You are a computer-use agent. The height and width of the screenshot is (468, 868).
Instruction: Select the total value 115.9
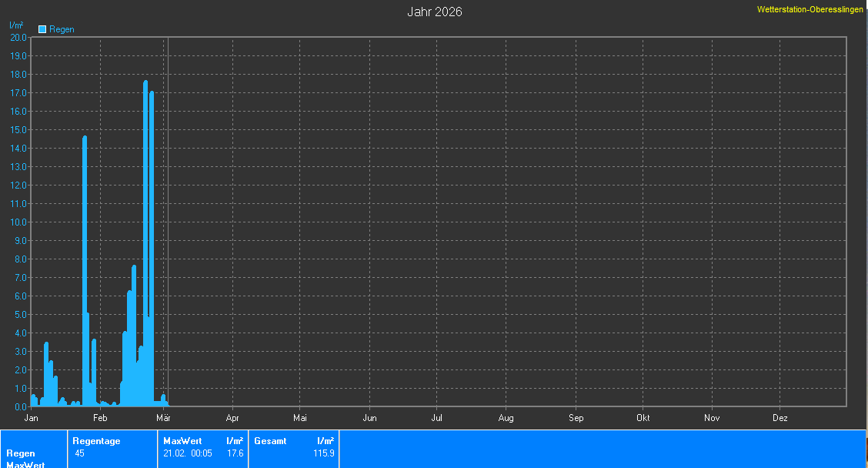324,453
